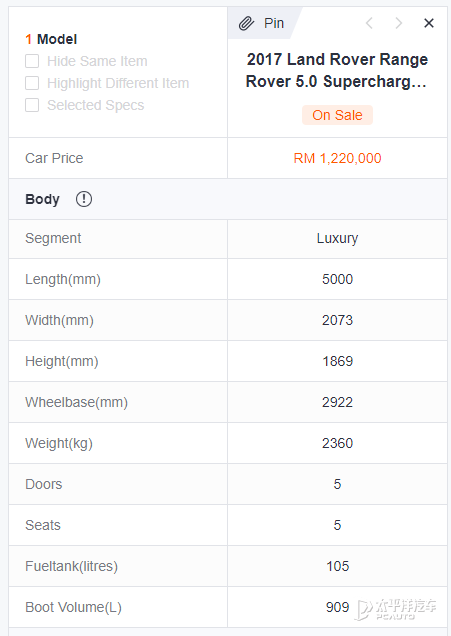Collapse the Body section header
The height and width of the screenshot is (636, 451).
pyautogui.click(x=228, y=199)
